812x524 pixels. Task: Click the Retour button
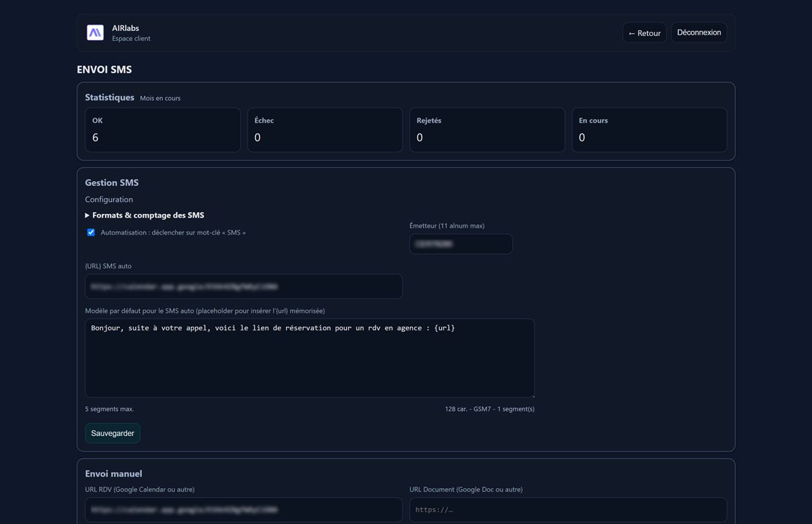pos(644,32)
